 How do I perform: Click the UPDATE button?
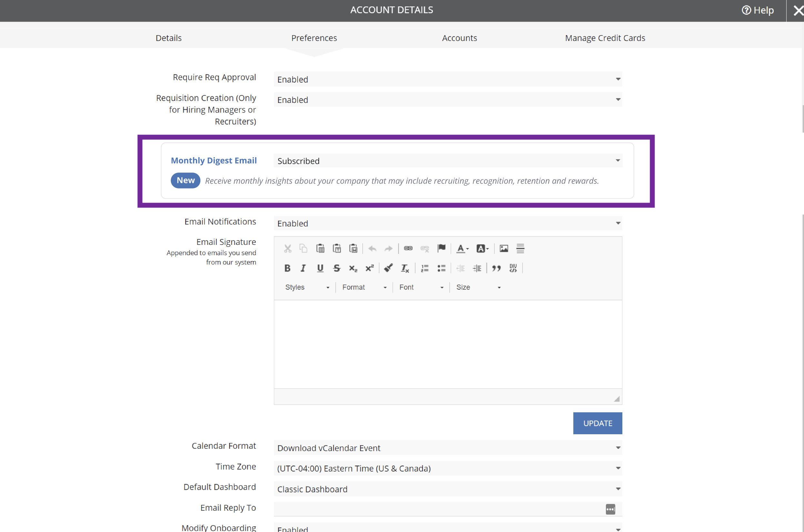[x=598, y=423]
